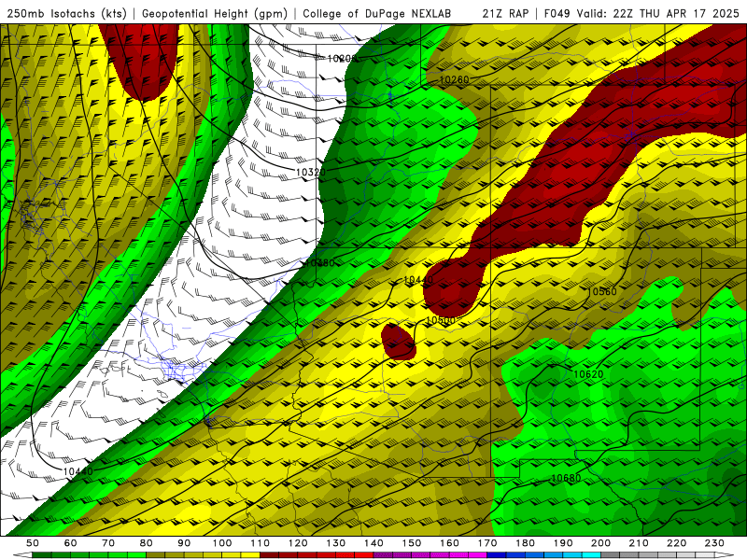Image resolution: width=747 pixels, height=560 pixels.
Task: Click the 90 kt value on the color scale
Action: pos(184,543)
